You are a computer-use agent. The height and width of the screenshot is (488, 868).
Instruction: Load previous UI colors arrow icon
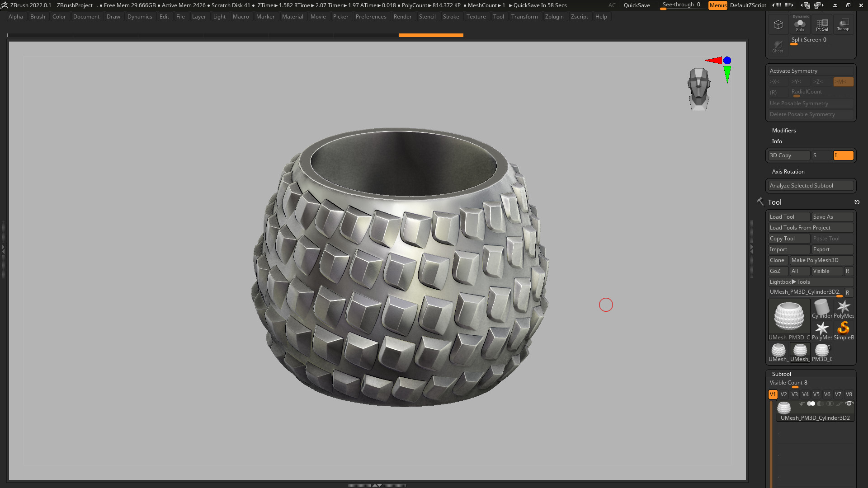(777, 5)
